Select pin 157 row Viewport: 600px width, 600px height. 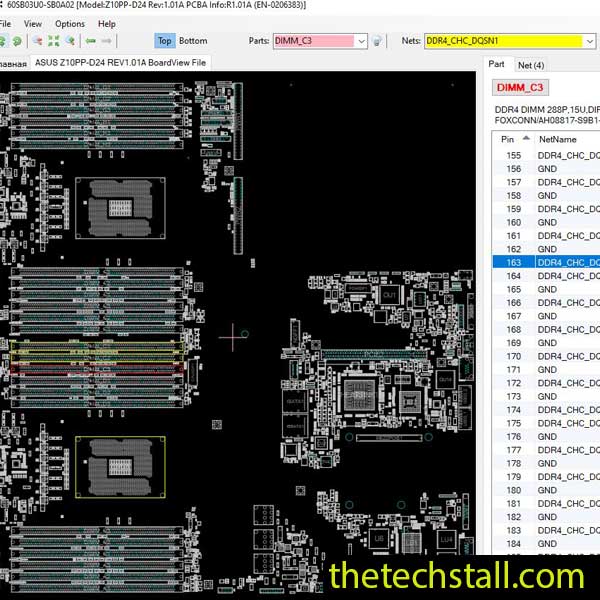(546, 182)
